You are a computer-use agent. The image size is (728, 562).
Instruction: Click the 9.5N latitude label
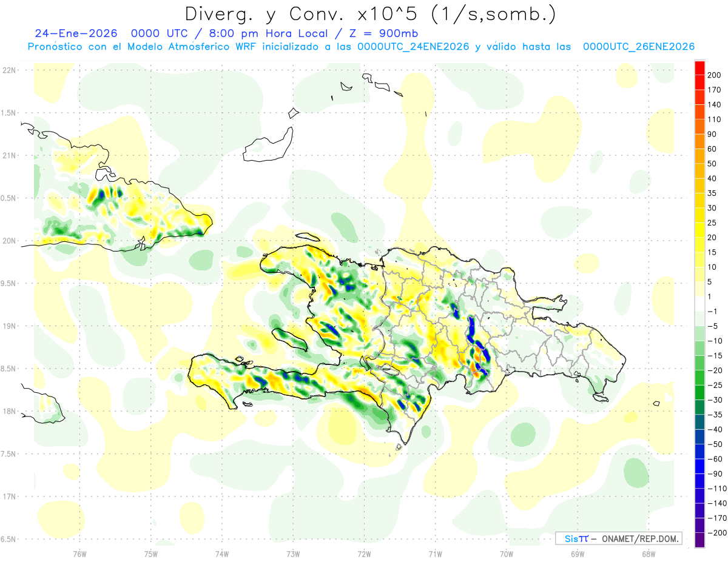click(x=8, y=283)
